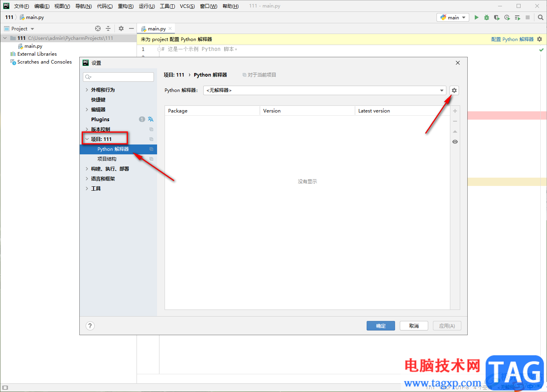Open the Project panel gear options
547x392 pixels.
[121, 28]
